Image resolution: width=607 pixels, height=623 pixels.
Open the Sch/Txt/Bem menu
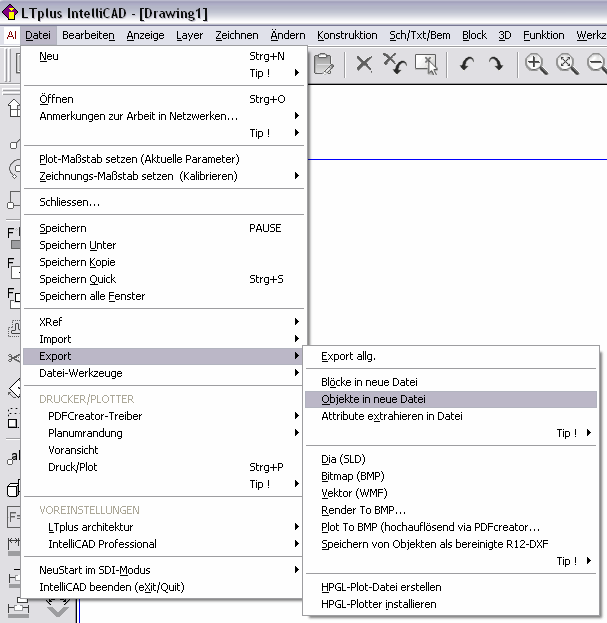point(420,35)
